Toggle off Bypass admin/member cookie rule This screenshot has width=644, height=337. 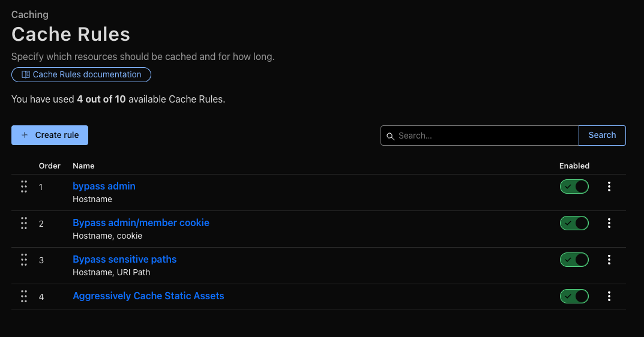pos(574,223)
